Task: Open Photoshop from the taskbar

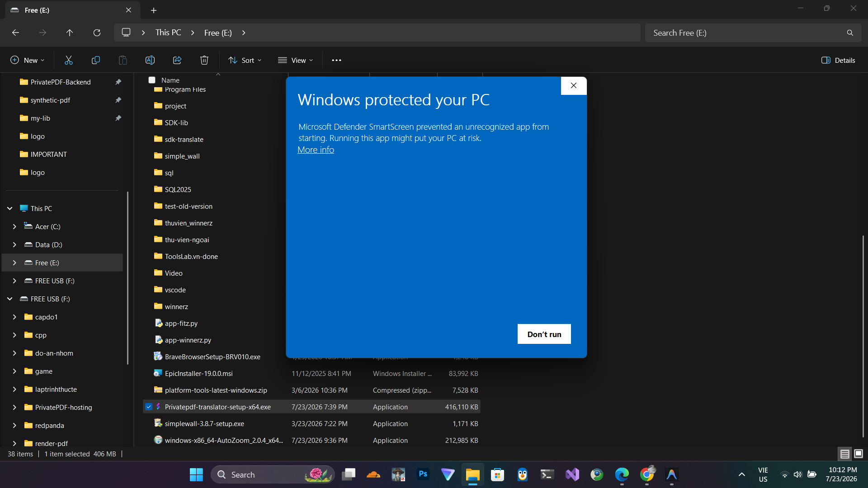Action: (x=423, y=474)
